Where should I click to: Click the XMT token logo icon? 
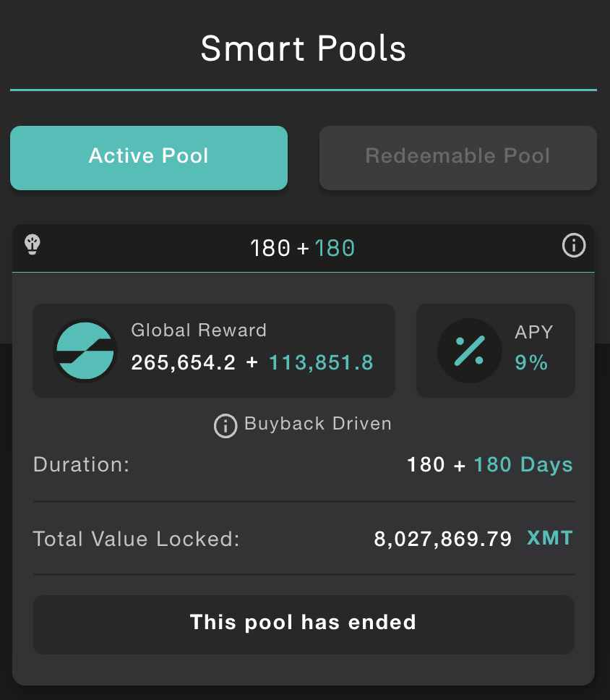pos(85,351)
